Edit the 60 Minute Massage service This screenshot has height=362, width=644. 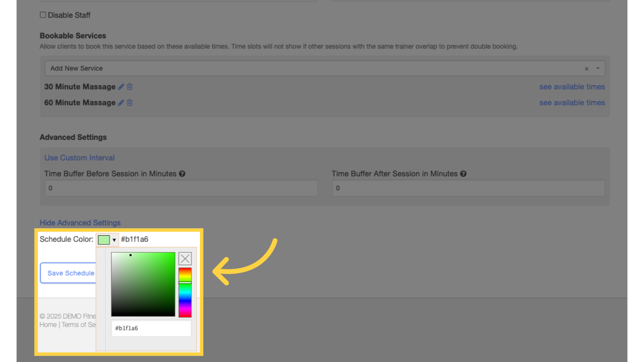point(121,103)
